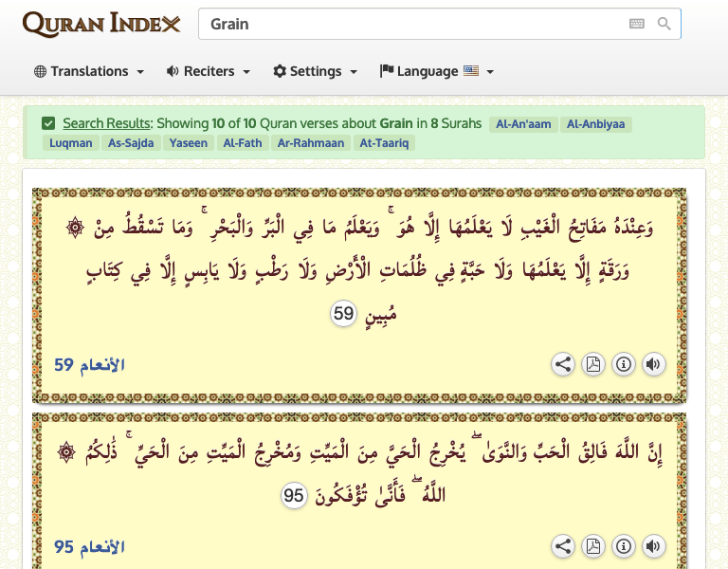Open the virtual keyboard in search box
Viewport: 728px width, 569px height.
click(636, 25)
